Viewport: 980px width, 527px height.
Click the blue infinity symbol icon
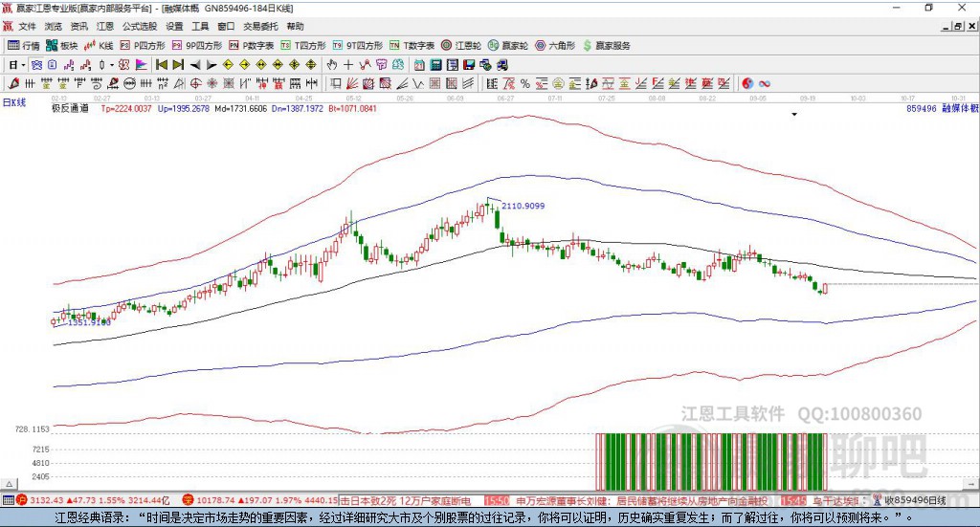[765, 83]
